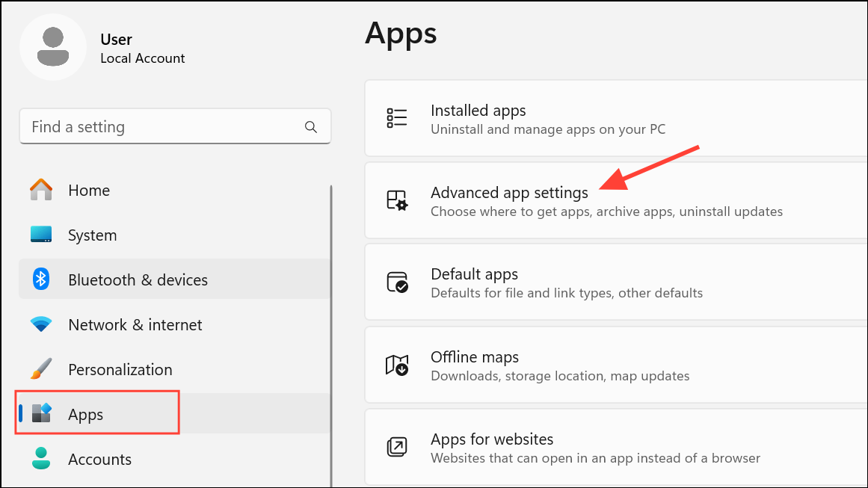Click the magnifier search icon
The image size is (868, 488).
click(x=311, y=127)
